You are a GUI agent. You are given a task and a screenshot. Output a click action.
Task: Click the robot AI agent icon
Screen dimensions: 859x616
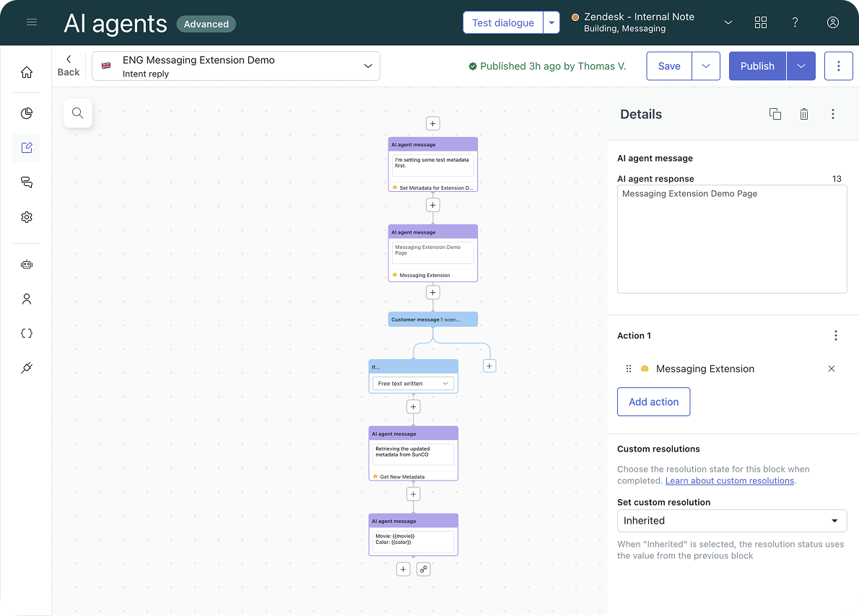[x=27, y=265]
